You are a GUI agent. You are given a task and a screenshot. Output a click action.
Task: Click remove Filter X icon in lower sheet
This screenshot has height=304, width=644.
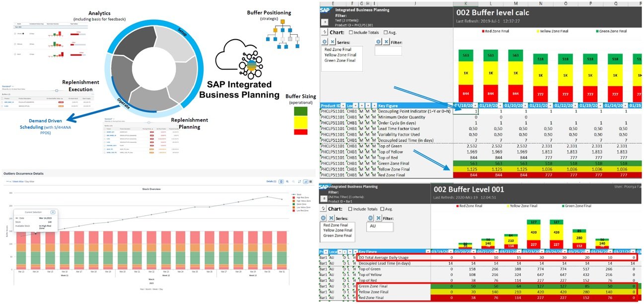(378, 218)
